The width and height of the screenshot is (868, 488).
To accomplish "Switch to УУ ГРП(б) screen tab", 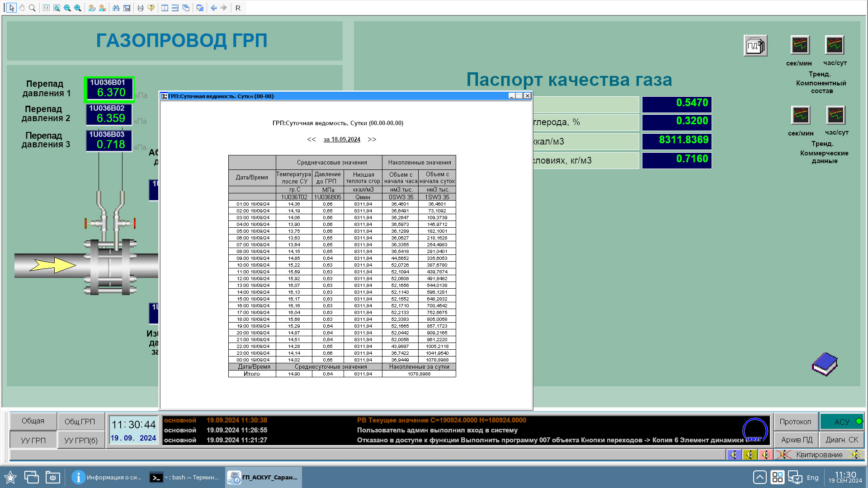I will 80,440.
